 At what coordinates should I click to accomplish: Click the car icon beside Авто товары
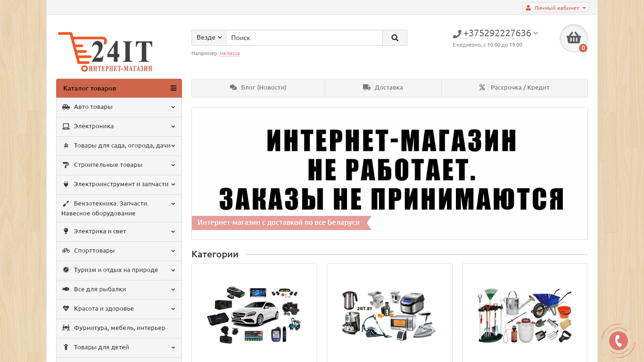tap(66, 107)
